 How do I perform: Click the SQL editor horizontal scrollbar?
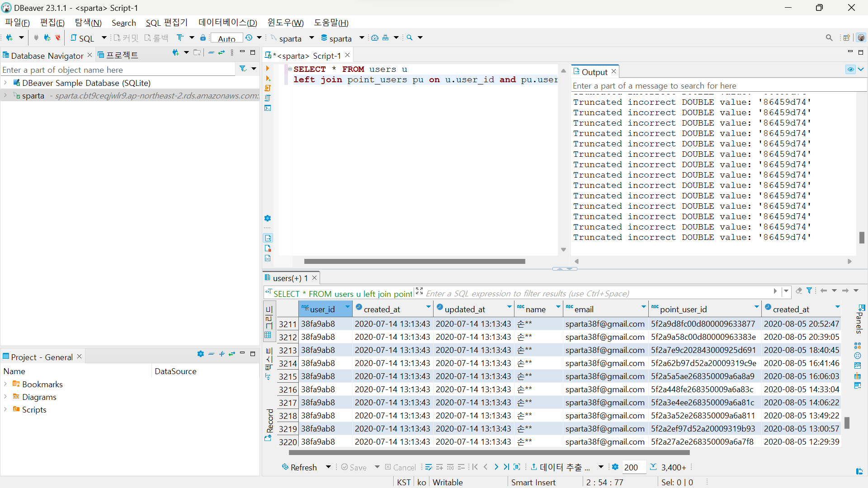click(x=415, y=261)
